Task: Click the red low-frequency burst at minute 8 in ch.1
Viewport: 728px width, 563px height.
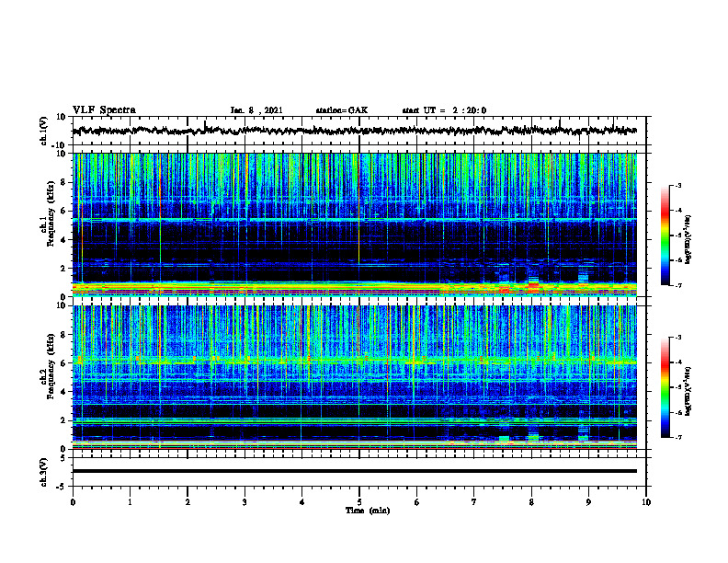Action: [533, 286]
